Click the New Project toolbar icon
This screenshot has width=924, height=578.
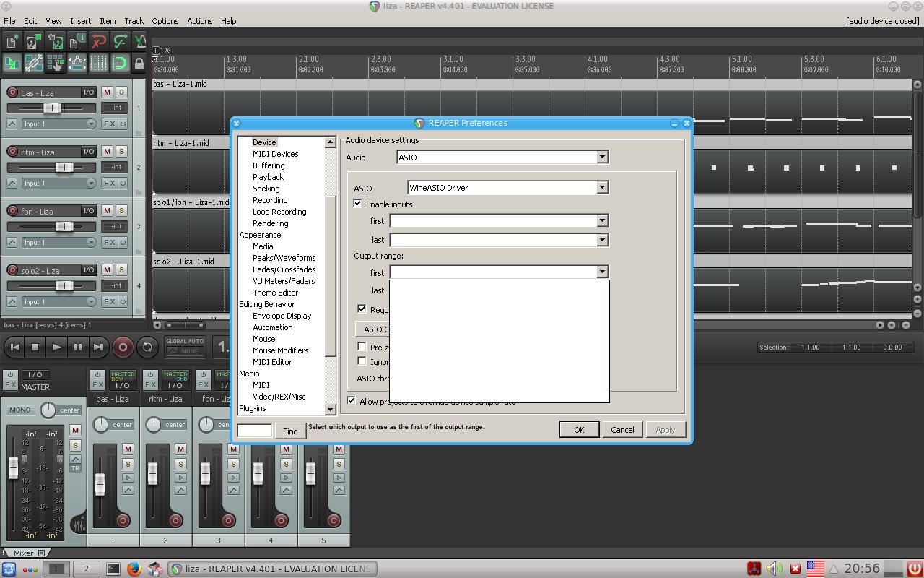(x=12, y=41)
